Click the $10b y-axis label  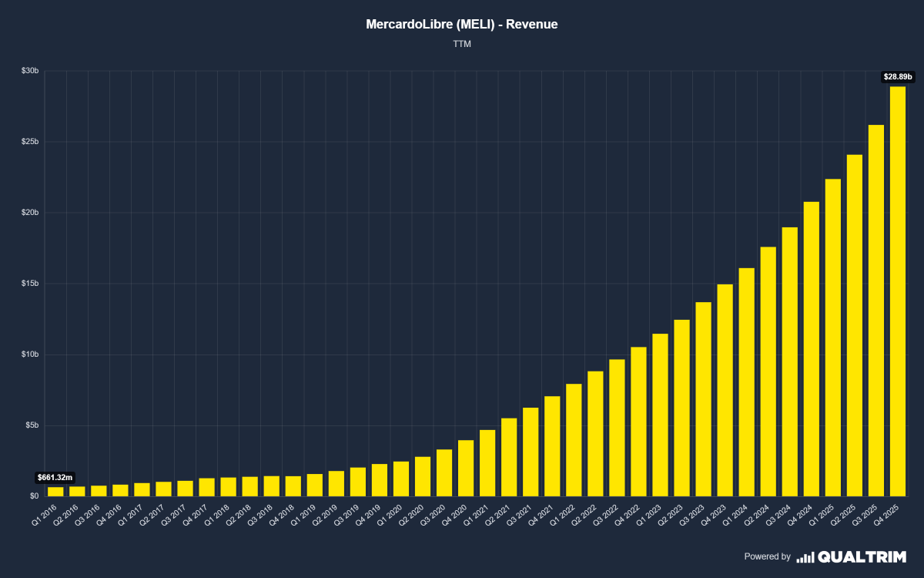pos(31,355)
